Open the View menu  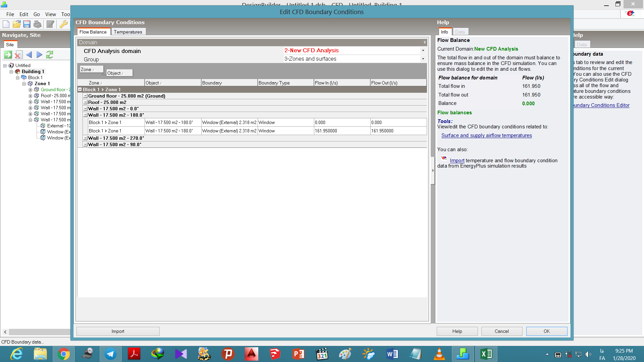pyautogui.click(x=51, y=14)
